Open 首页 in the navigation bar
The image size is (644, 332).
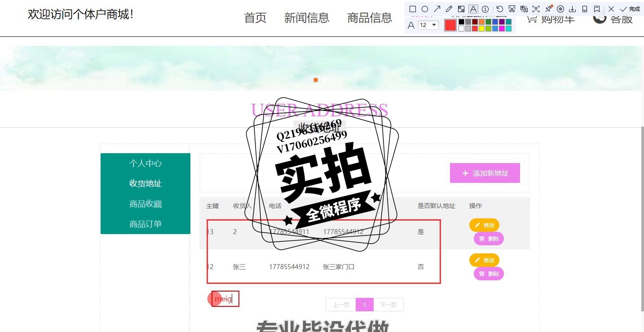(x=255, y=18)
